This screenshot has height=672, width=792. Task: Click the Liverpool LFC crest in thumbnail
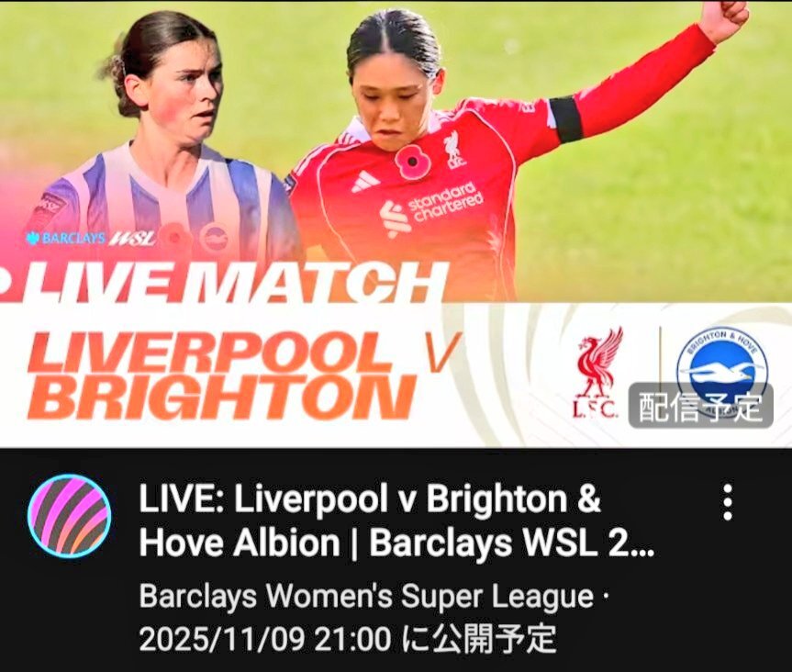[597, 372]
